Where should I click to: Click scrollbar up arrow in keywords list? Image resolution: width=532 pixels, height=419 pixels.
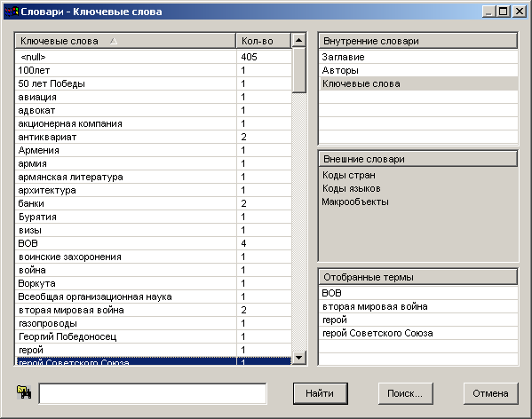(299, 40)
